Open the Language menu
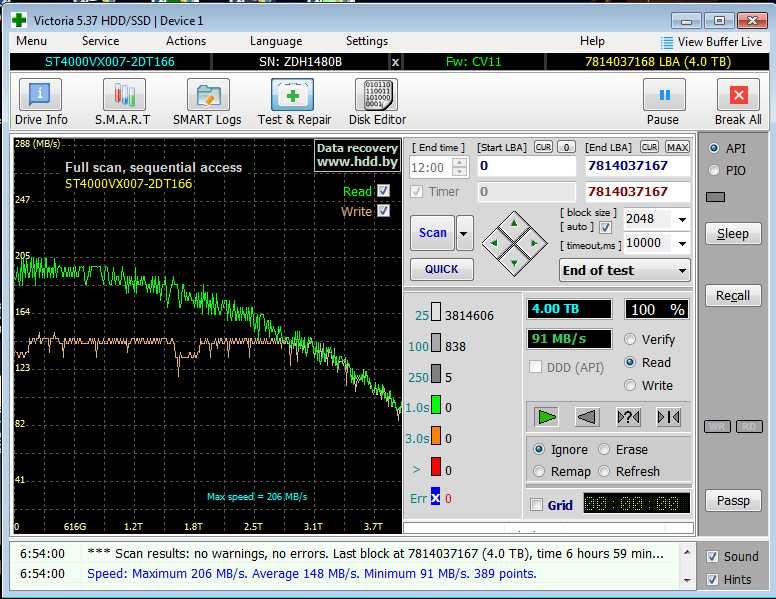Viewport: 776px width, 599px height. (275, 41)
